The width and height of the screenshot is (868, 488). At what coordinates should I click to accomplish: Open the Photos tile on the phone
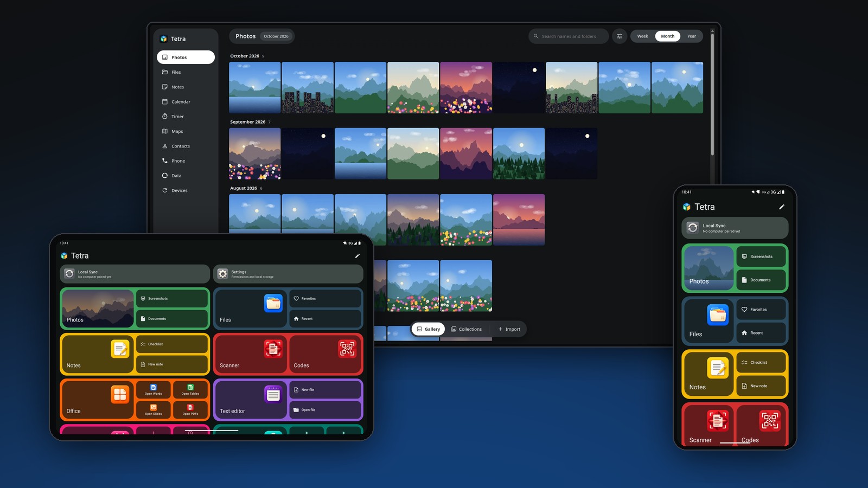(709, 268)
